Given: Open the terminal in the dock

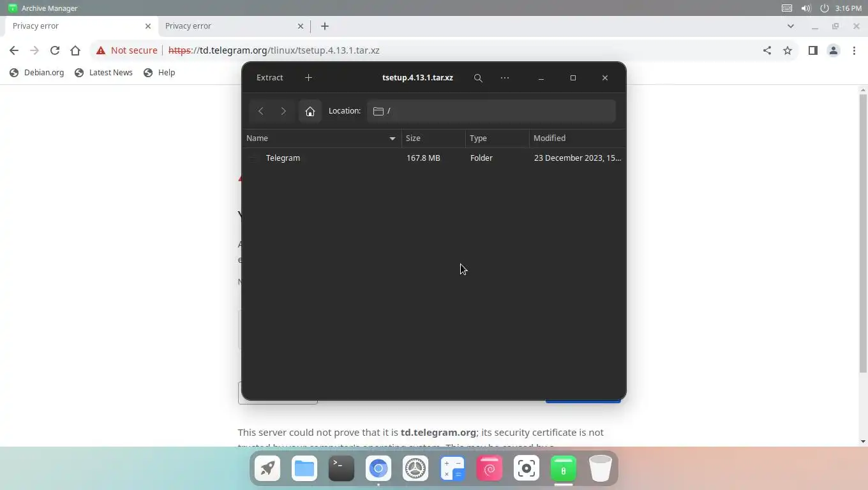Looking at the screenshot, I should [x=341, y=469].
